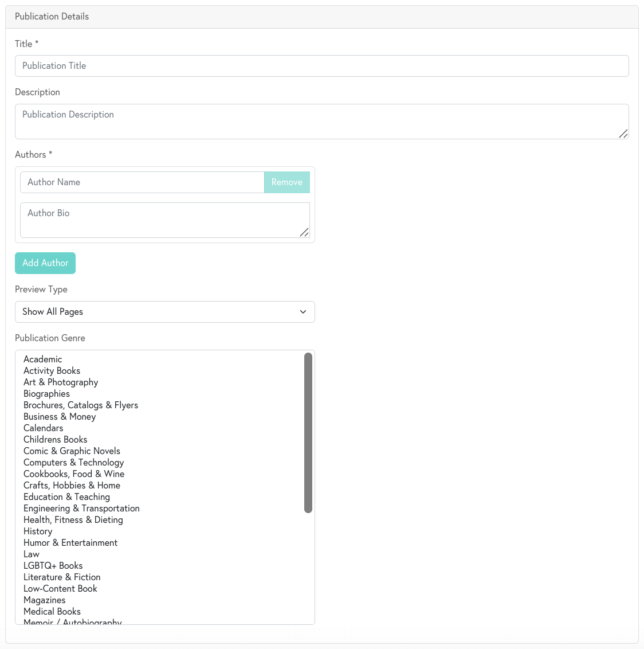Click the Author Name input box
644x649 pixels.
[142, 182]
